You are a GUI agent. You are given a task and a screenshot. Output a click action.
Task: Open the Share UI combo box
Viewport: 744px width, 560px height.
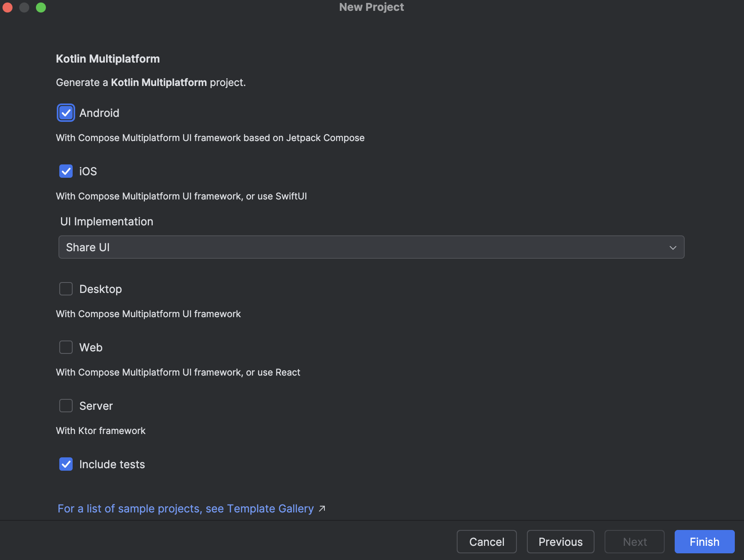367,247
